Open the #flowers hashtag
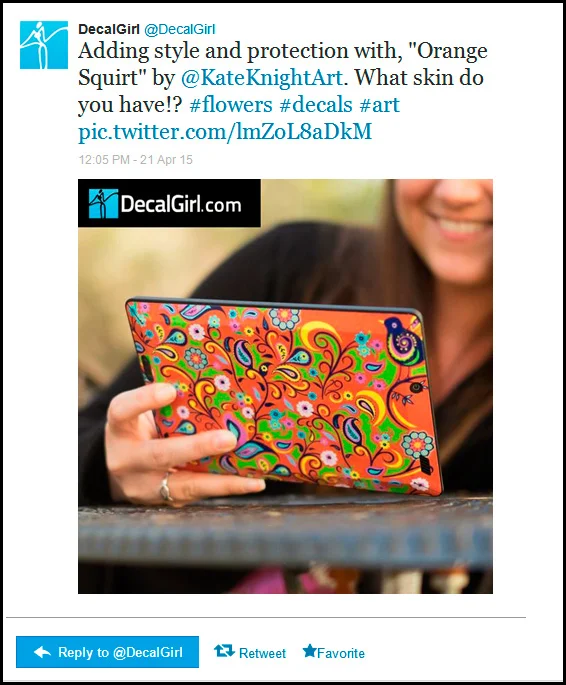Image resolution: width=566 pixels, height=685 pixels. pyautogui.click(x=231, y=104)
